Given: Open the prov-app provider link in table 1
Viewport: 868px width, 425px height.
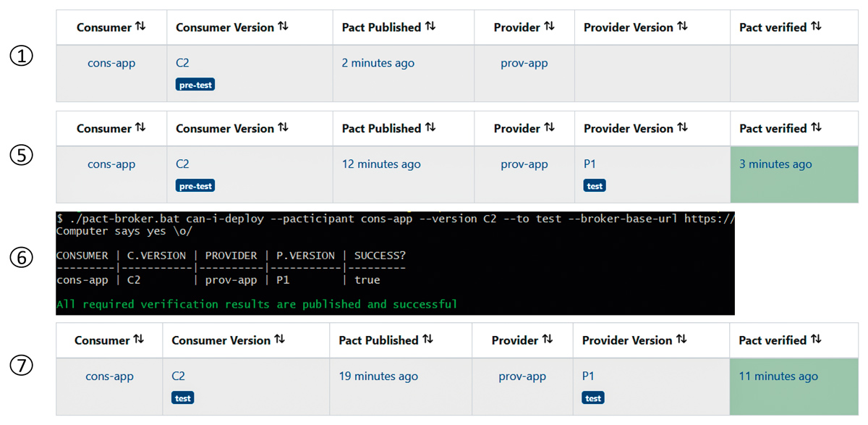Looking at the screenshot, I should [x=524, y=63].
